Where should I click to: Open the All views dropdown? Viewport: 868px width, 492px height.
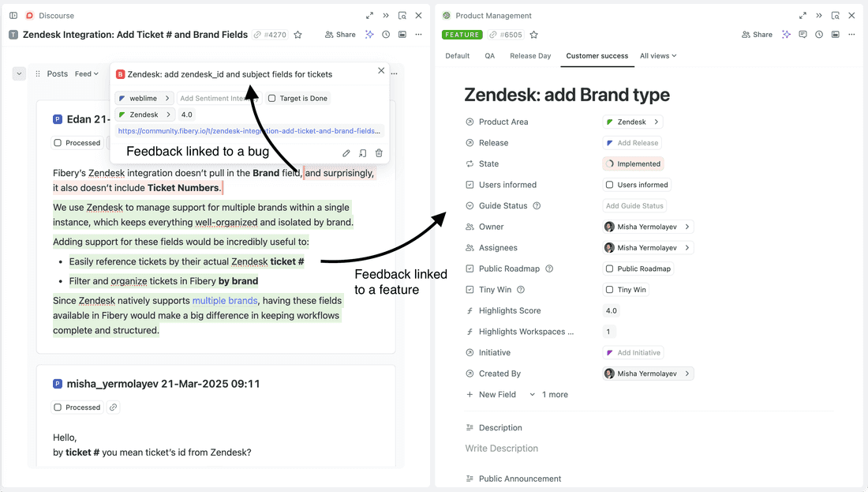(657, 56)
